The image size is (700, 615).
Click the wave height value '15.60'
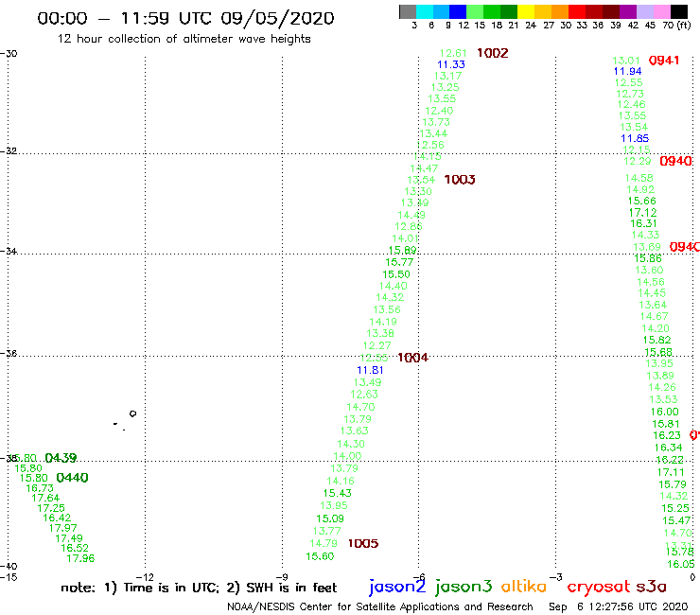[320, 556]
